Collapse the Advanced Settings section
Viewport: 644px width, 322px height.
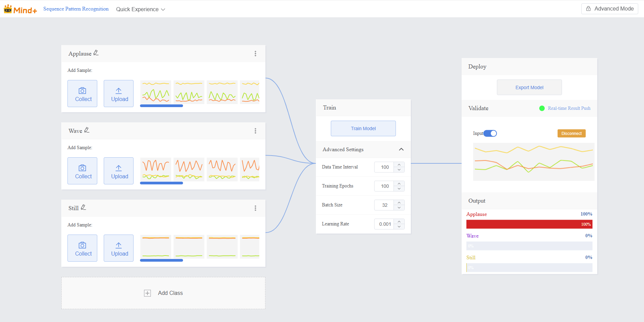click(401, 149)
